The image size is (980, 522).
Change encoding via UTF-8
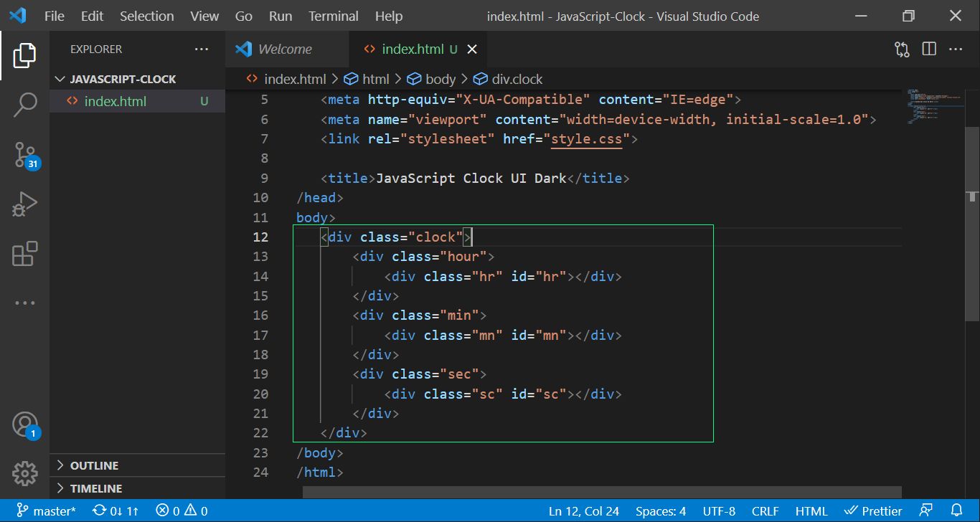(x=719, y=511)
